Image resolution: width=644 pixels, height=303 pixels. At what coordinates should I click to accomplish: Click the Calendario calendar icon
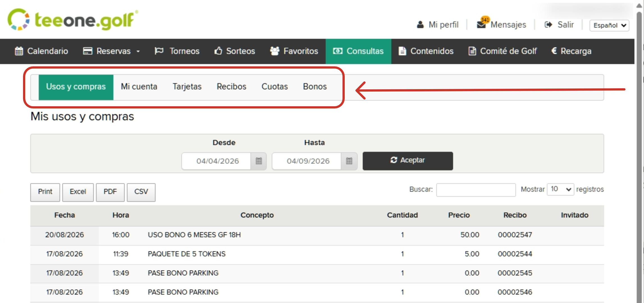pyautogui.click(x=19, y=51)
